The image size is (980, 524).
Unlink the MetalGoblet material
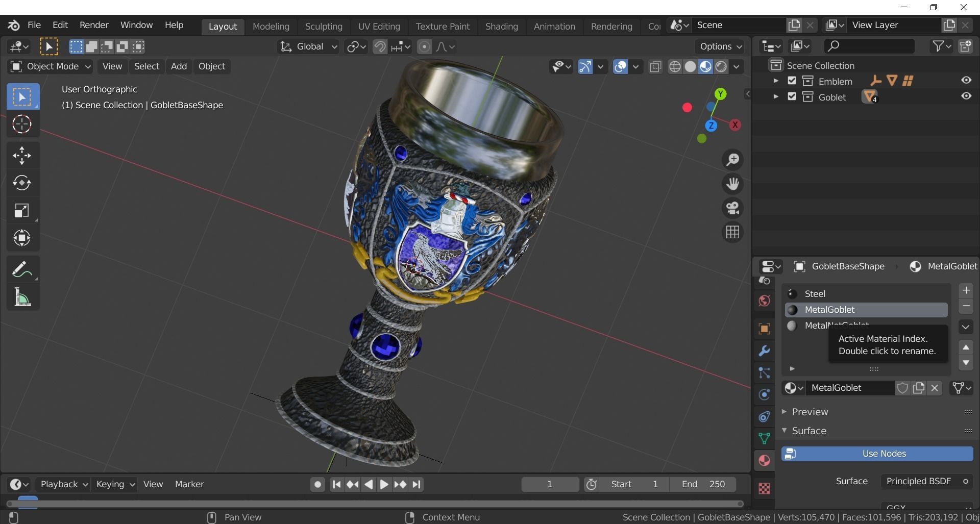(x=935, y=388)
